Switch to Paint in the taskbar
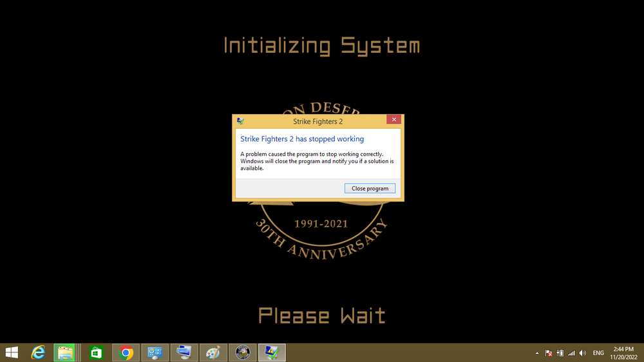This screenshot has width=644, height=362. pos(213,352)
